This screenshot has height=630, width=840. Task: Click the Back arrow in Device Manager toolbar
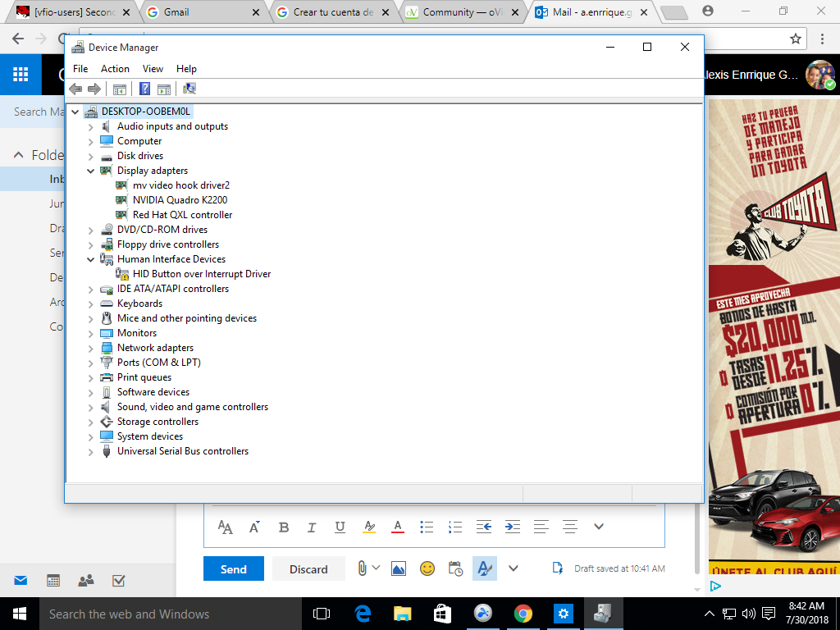point(75,89)
